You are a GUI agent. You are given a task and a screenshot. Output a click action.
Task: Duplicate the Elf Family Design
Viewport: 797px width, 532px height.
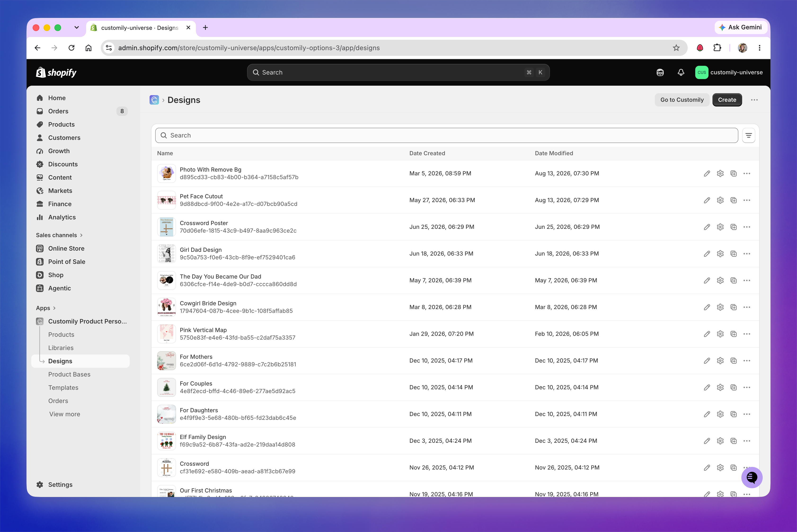point(733,441)
